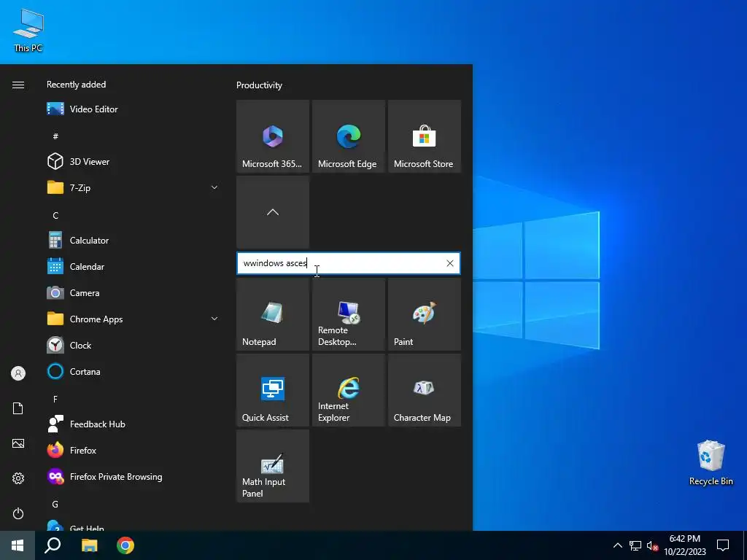Open the Pictures shortcut in Start sidebar
Viewport: 747px width, 560px height.
[18, 443]
